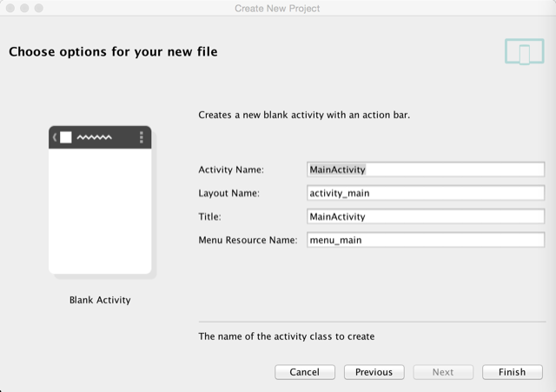Click the back chevron in activity preview
556x392 pixels.
55,137
